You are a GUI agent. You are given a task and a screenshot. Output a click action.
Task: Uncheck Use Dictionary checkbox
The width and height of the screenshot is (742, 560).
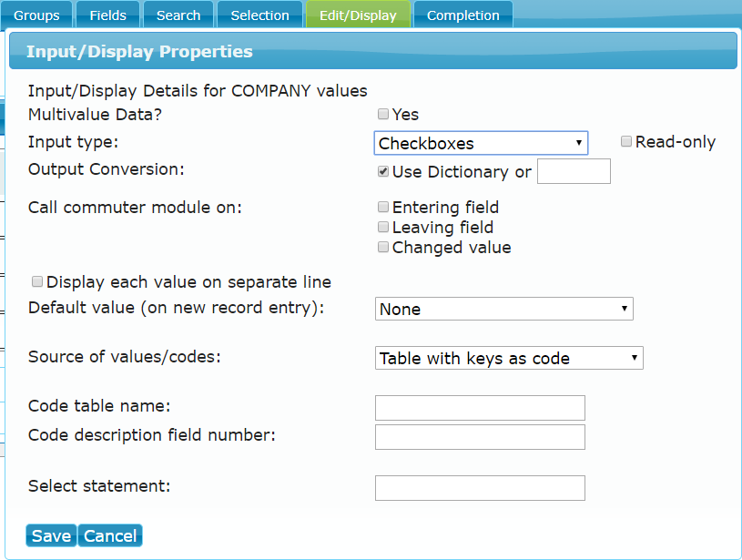(383, 171)
